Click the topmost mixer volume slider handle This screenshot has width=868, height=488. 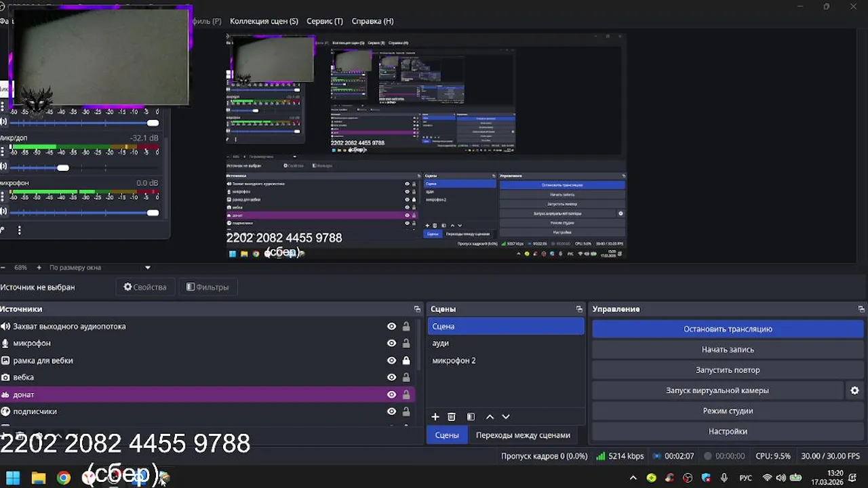pos(153,123)
